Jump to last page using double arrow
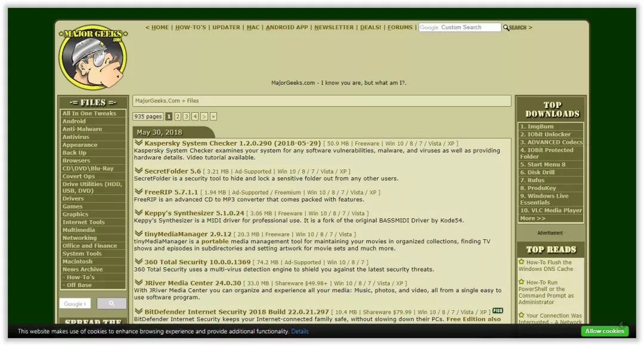644x346 pixels. coord(213,117)
